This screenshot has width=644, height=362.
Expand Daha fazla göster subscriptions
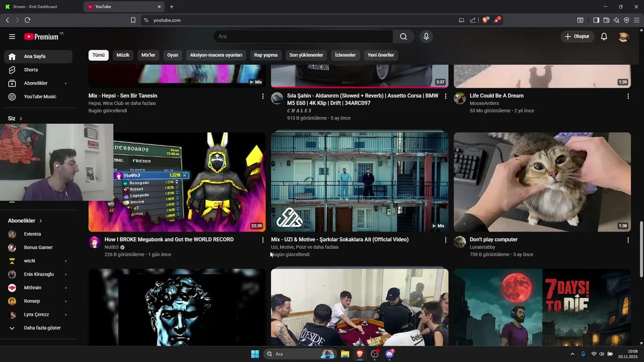38,328
